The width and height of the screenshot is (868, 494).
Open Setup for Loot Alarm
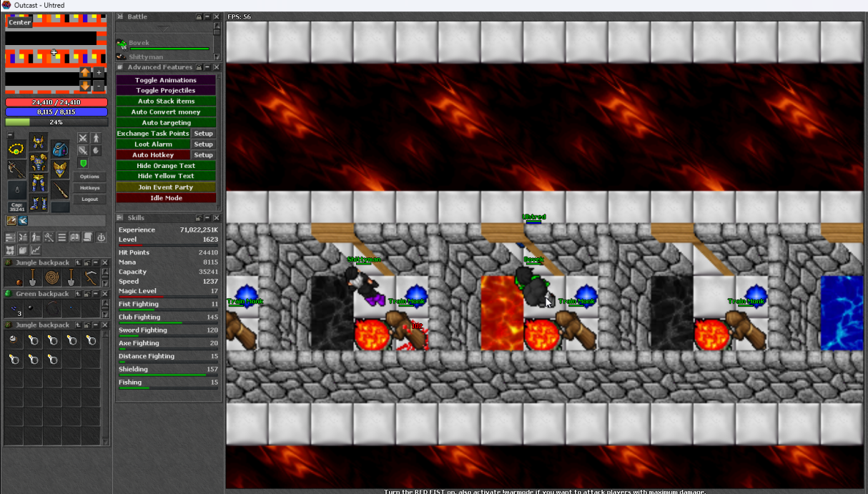pos(204,144)
